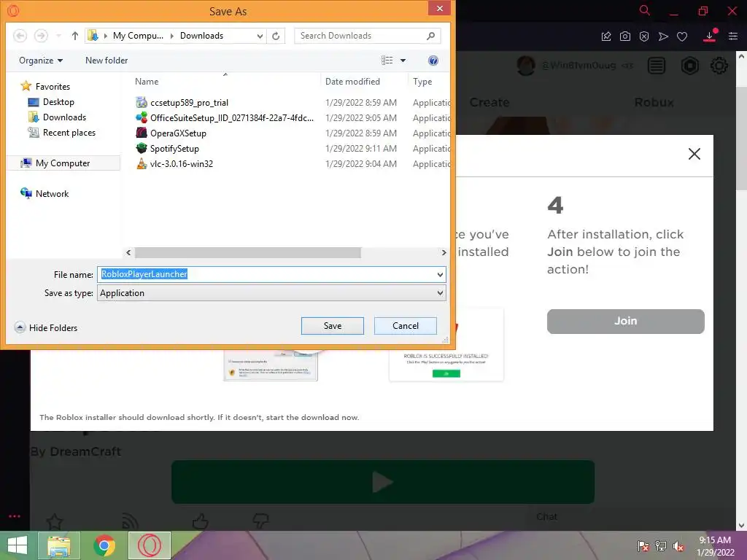Open recent locations dropdown arrow
Viewport: 747px width, 560px height.
(58, 36)
